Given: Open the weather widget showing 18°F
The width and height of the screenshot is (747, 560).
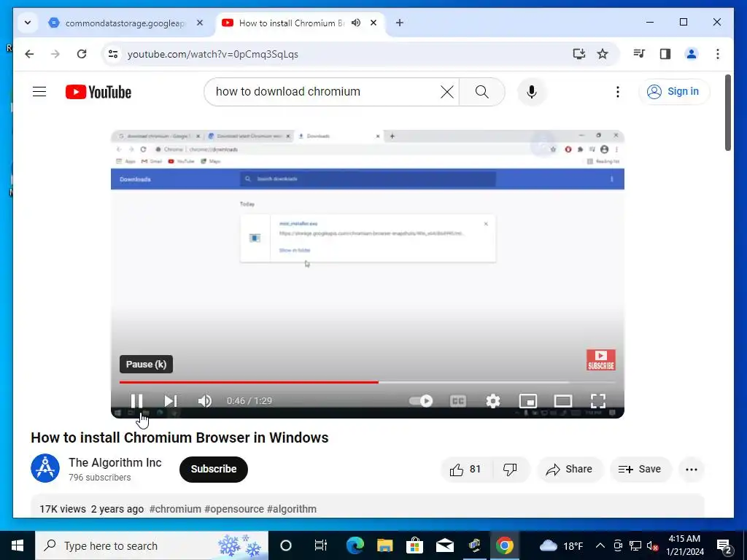Looking at the screenshot, I should 562,545.
